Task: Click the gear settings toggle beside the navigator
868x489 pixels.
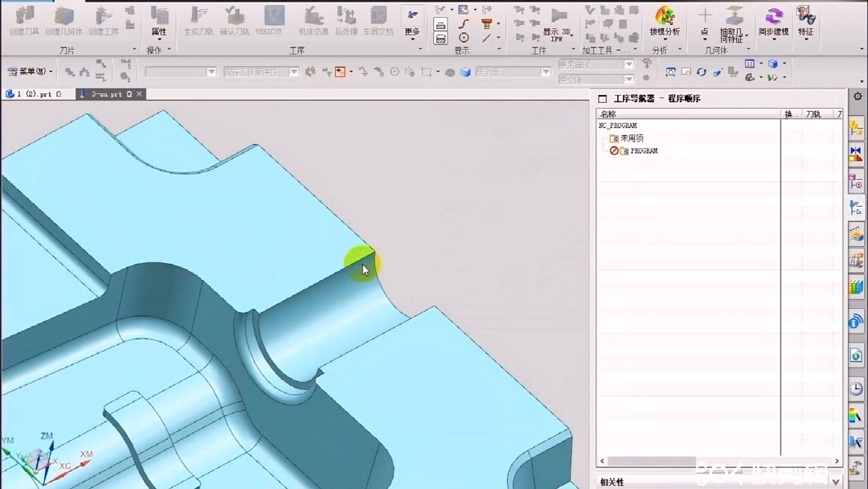Action: click(859, 96)
